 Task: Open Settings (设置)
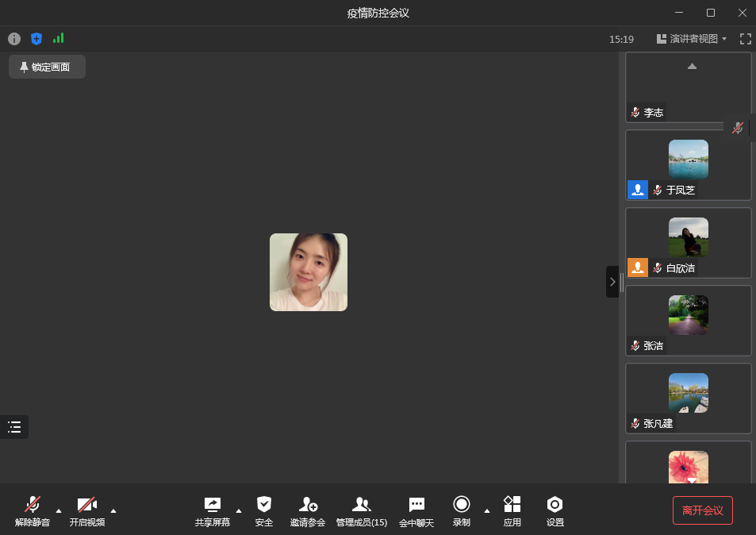point(555,510)
